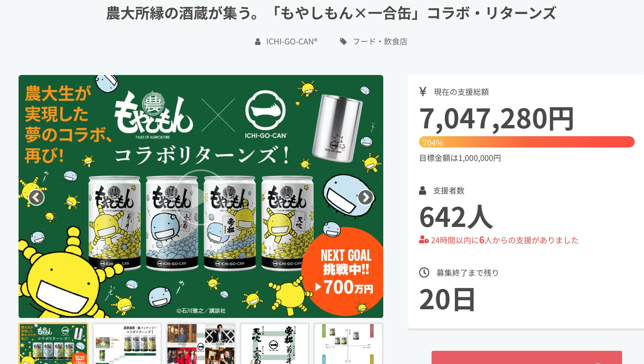Select the fourth thumbnail with 天吹 帝松 labels

[275, 343]
